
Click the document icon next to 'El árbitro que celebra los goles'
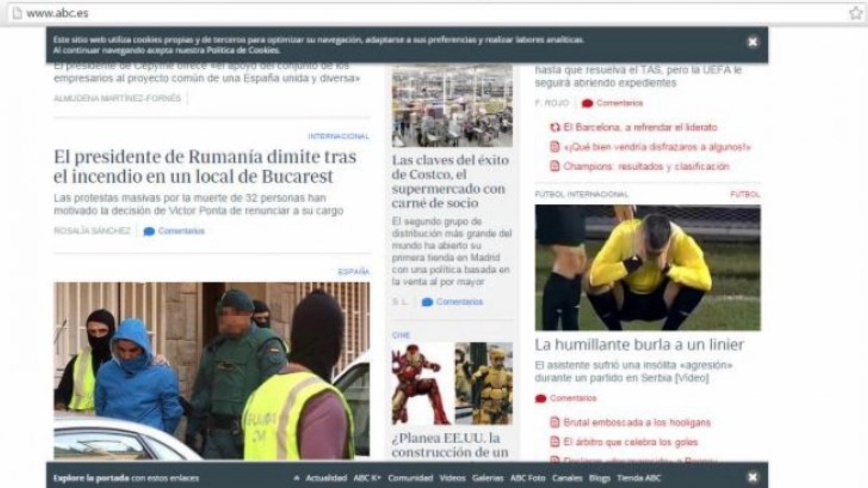(x=554, y=441)
